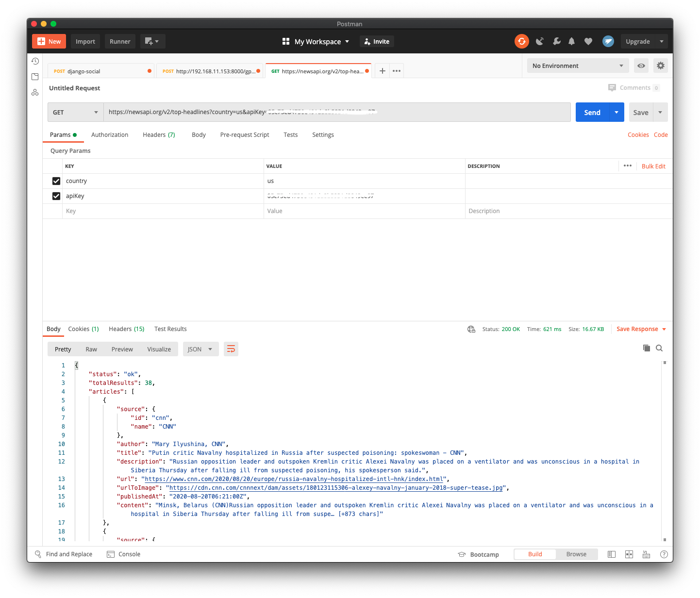Expand the Upgrade dropdown arrow
700x598 pixels.
pyautogui.click(x=661, y=41)
